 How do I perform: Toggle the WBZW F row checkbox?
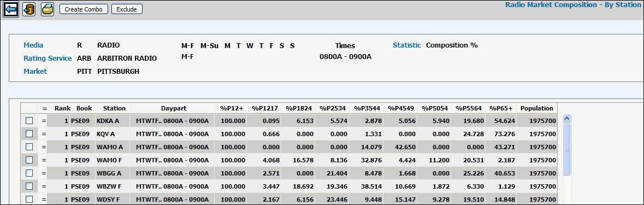[29, 186]
